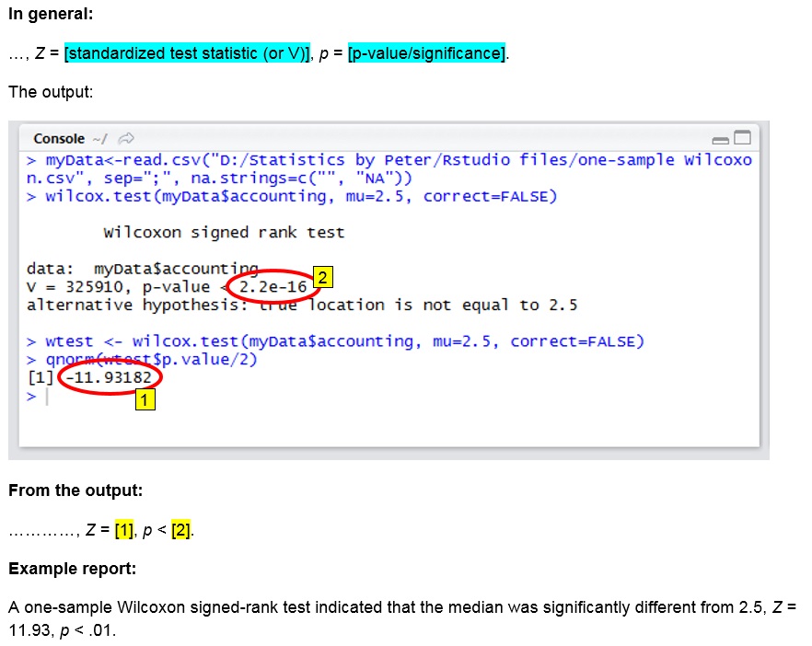
Task: Click the 'Example report:' heading
Action: point(73,569)
